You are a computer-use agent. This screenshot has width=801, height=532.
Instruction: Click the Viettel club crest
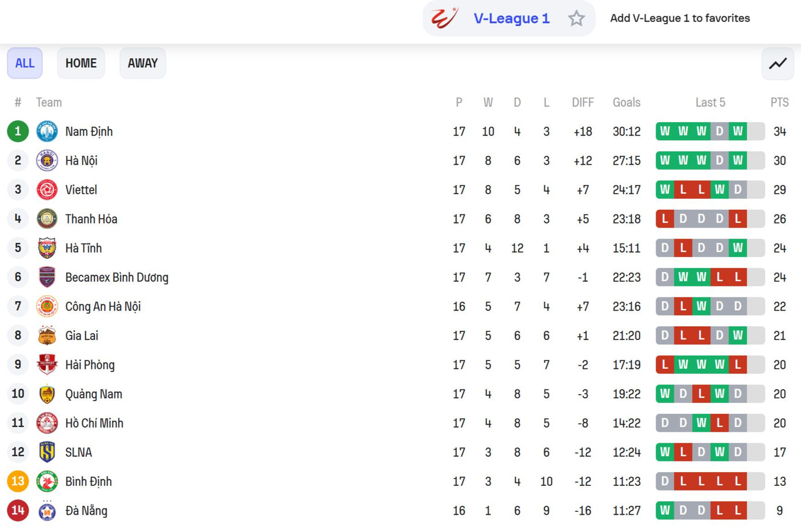(47, 190)
